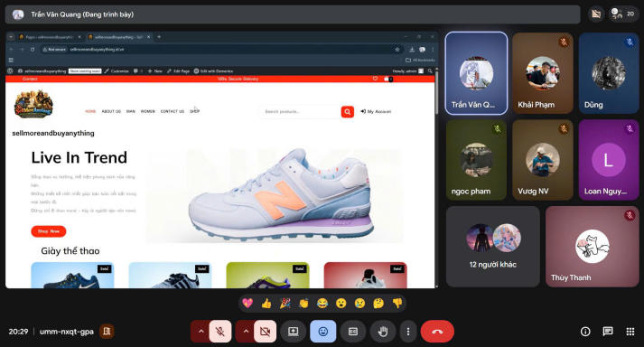Select Loan Nguyễn's participant tile
Screen dimensions: 644x347
(x=609, y=160)
